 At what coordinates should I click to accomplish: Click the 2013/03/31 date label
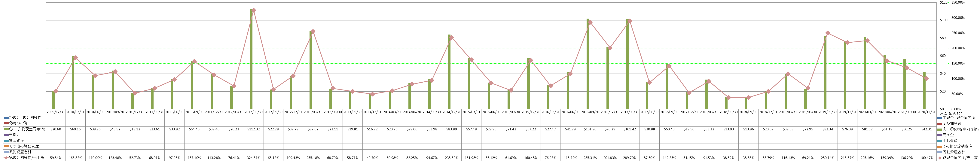(x=313, y=112)
